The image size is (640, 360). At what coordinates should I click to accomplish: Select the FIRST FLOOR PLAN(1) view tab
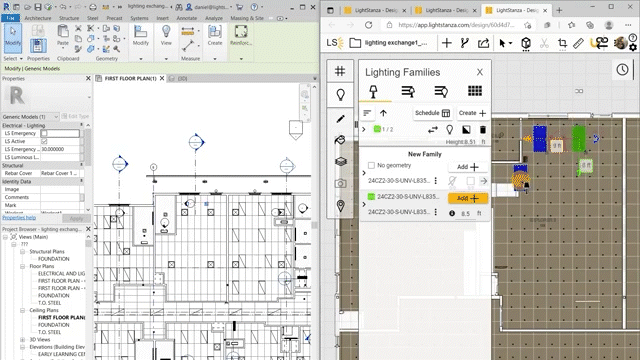click(130, 78)
